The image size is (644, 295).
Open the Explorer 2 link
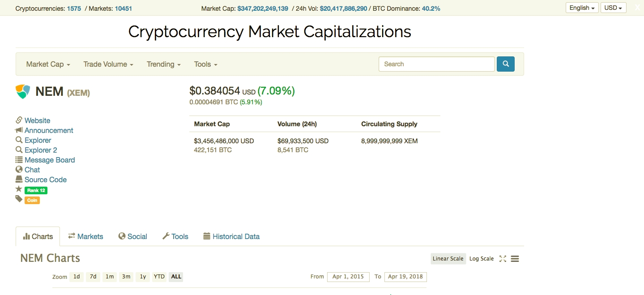[x=41, y=150]
